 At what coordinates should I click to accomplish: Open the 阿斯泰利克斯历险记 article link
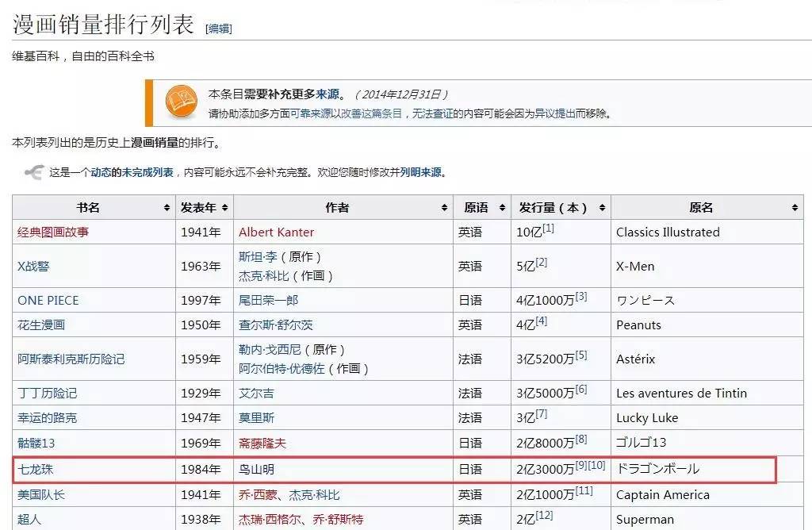coord(71,359)
